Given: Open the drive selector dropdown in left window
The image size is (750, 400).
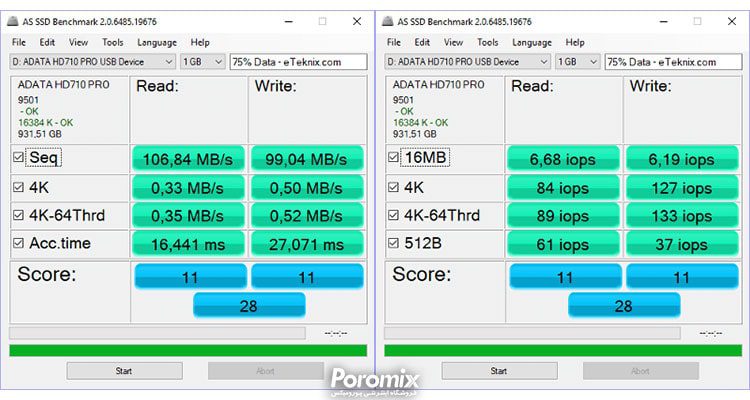Looking at the screenshot, I should point(92,62).
